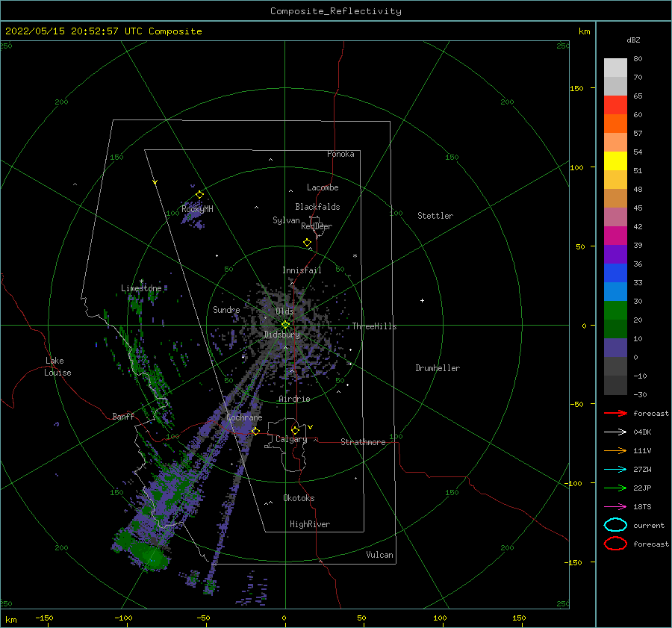Click the orange 111V arrow icon

pos(615,450)
